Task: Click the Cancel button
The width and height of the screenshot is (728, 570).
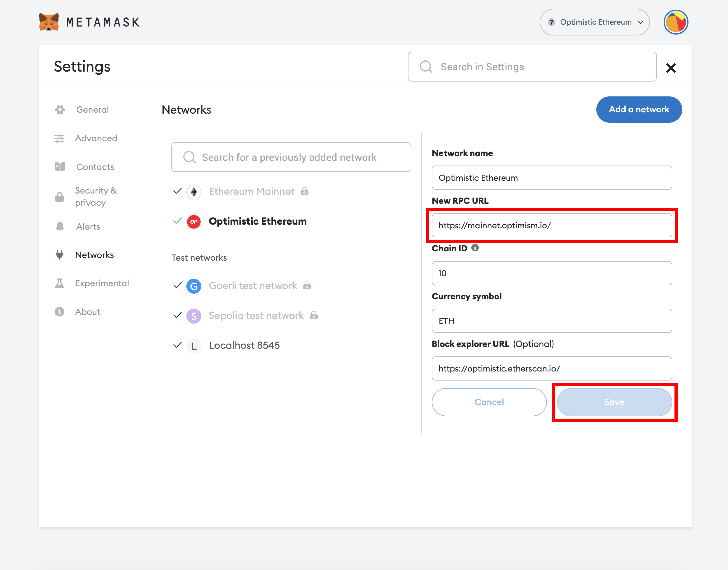Action: 489,402
